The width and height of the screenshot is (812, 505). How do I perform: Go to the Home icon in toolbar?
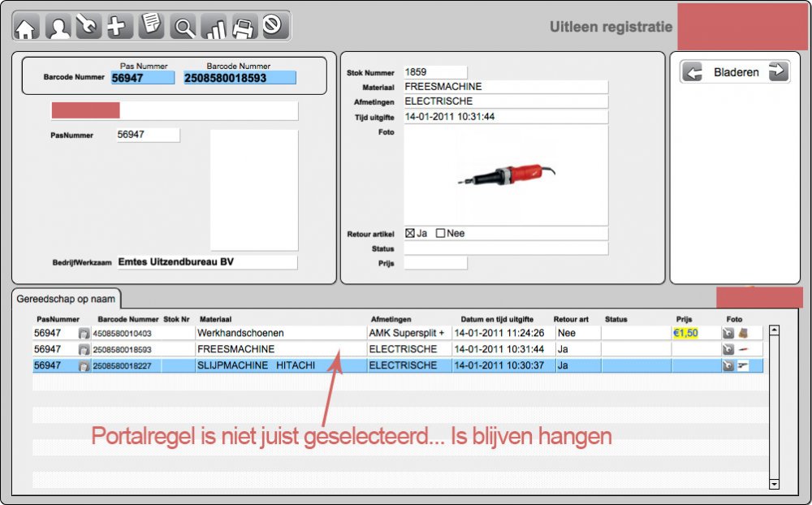27,27
